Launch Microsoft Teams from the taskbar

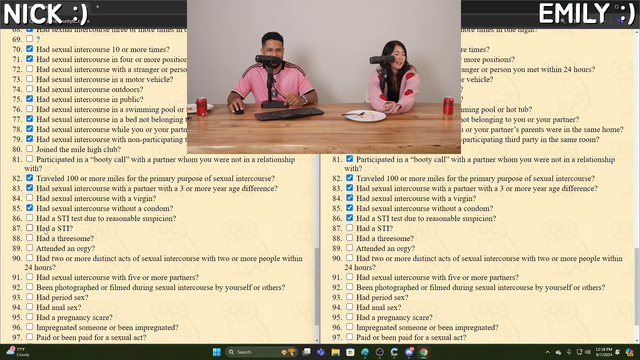[x=321, y=352]
